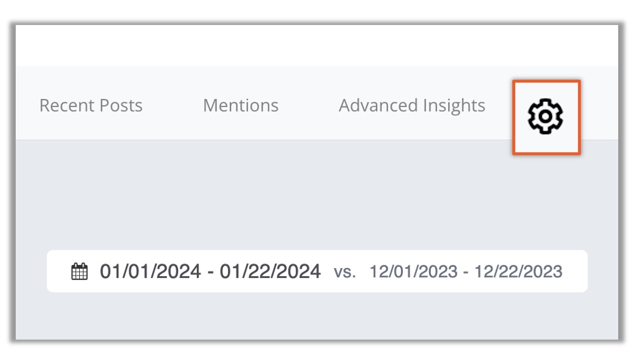
Task: Click the start date 01/01/2024
Action: pos(151,272)
